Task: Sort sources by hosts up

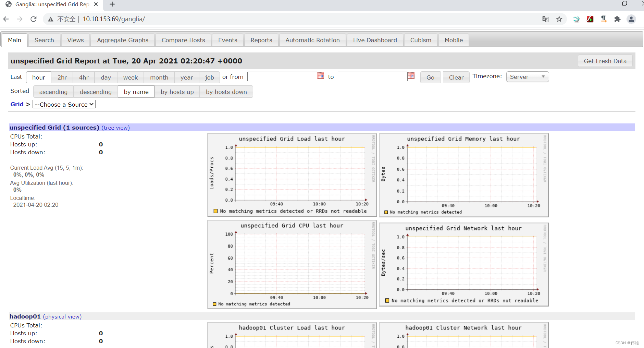Action: click(x=177, y=92)
